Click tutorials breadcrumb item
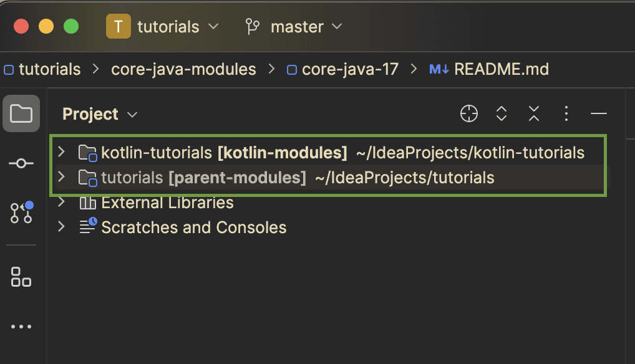This screenshot has height=364, width=635. (42, 69)
